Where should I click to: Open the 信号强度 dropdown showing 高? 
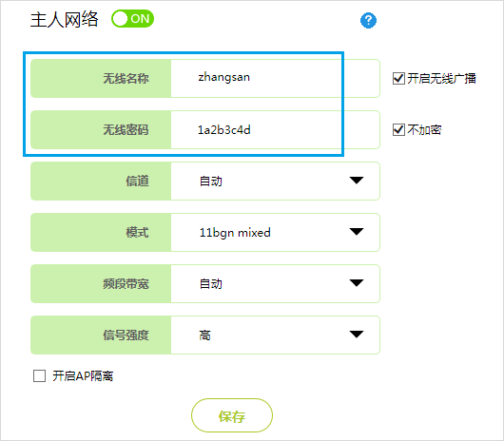(275, 335)
